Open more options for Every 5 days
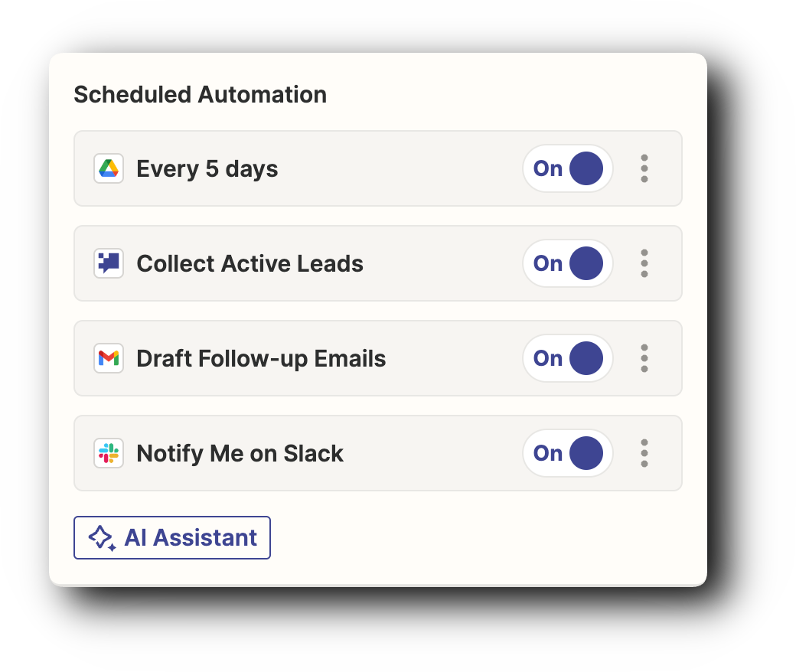Viewport: 796px width, 672px height. pos(644,168)
